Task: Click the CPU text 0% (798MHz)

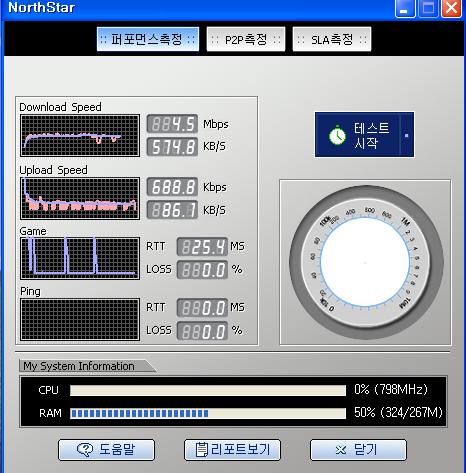Action: coord(391,389)
